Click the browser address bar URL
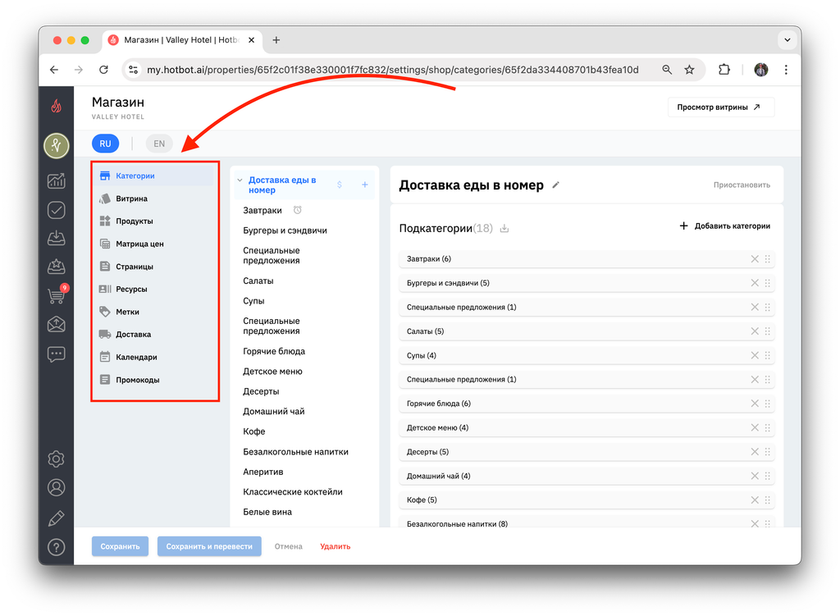The width and height of the screenshot is (840, 616). (x=393, y=70)
